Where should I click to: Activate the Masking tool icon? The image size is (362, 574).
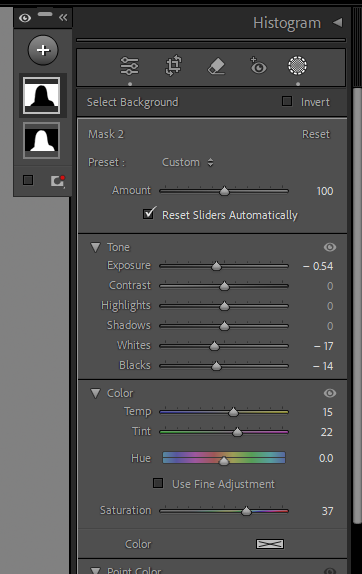point(297,66)
